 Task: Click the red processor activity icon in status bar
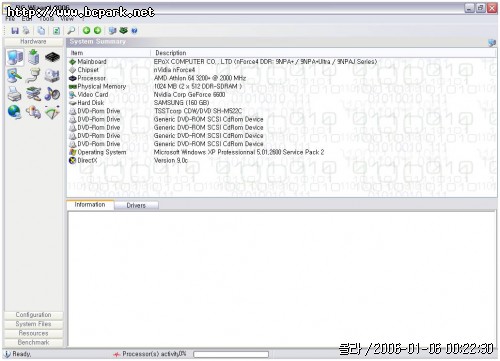click(116, 354)
